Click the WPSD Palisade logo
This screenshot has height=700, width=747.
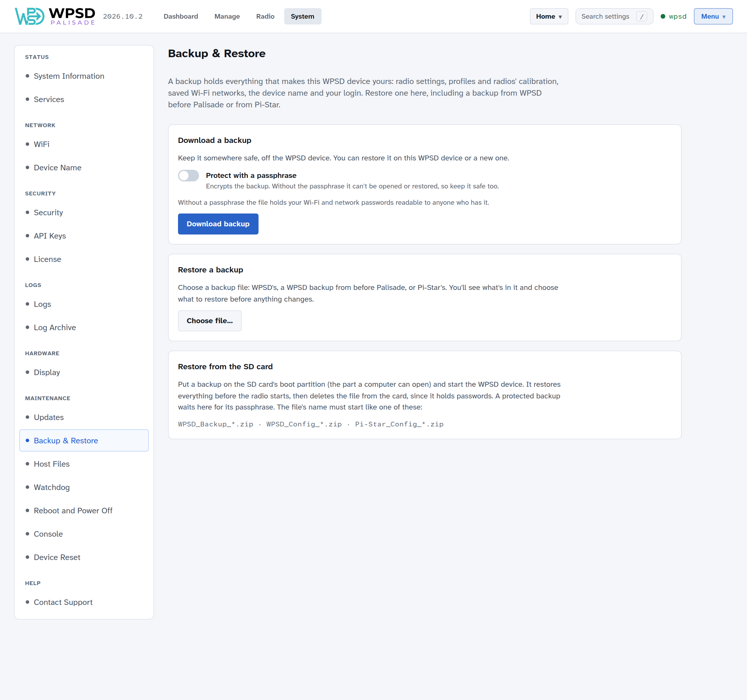(x=55, y=16)
